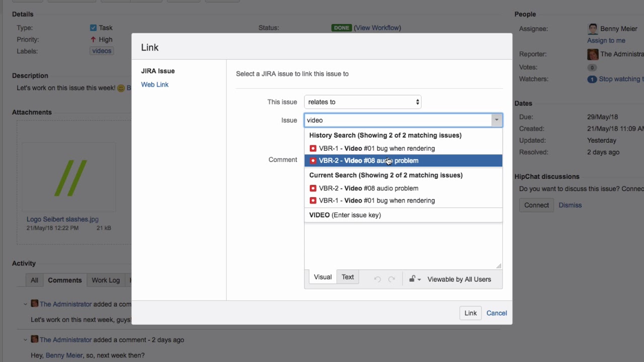This screenshot has height=362, width=644.
Task: Switch Activity to All tab
Action: pyautogui.click(x=34, y=280)
